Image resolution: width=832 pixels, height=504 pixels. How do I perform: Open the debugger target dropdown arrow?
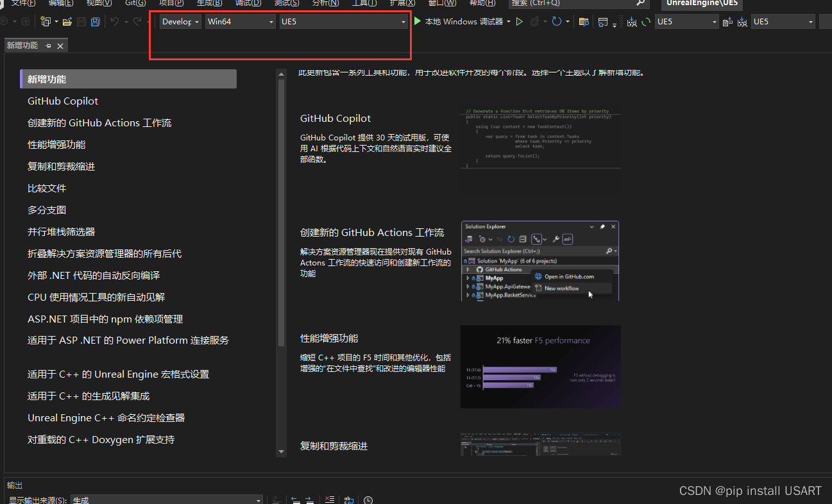click(x=509, y=22)
